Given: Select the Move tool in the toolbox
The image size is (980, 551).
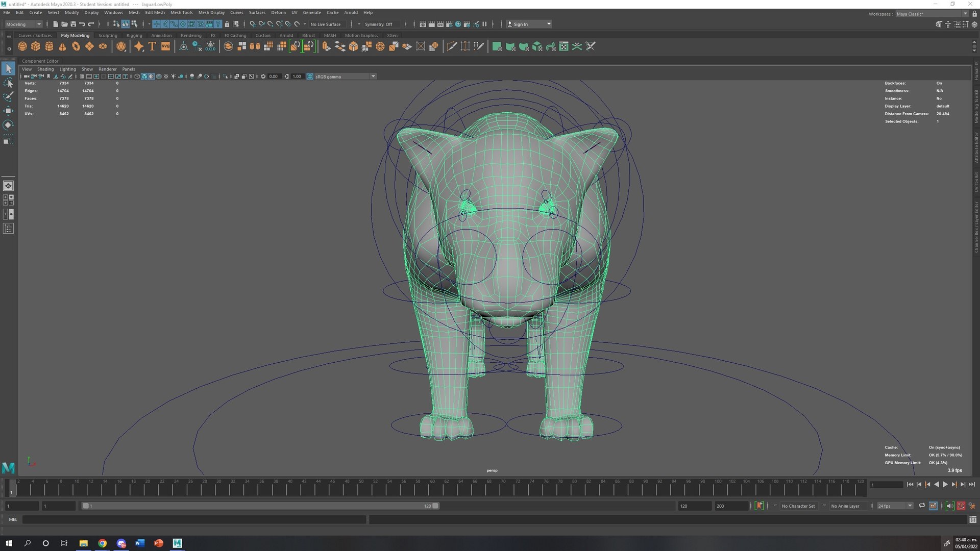Looking at the screenshot, I should coord(8,111).
